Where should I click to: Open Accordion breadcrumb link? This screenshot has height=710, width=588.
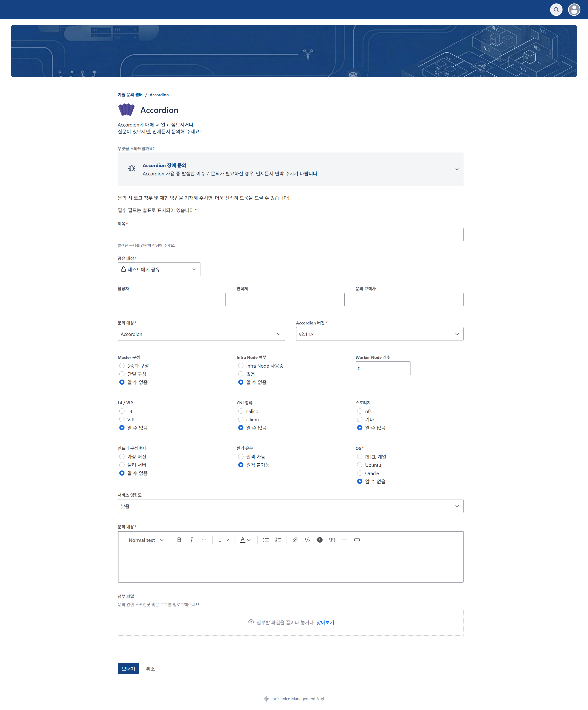pyautogui.click(x=159, y=95)
